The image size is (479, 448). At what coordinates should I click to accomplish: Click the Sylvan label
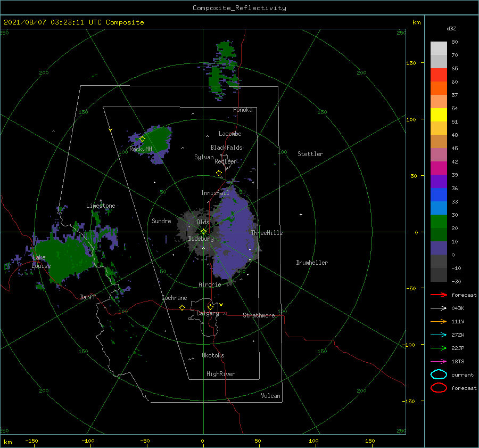pos(204,157)
